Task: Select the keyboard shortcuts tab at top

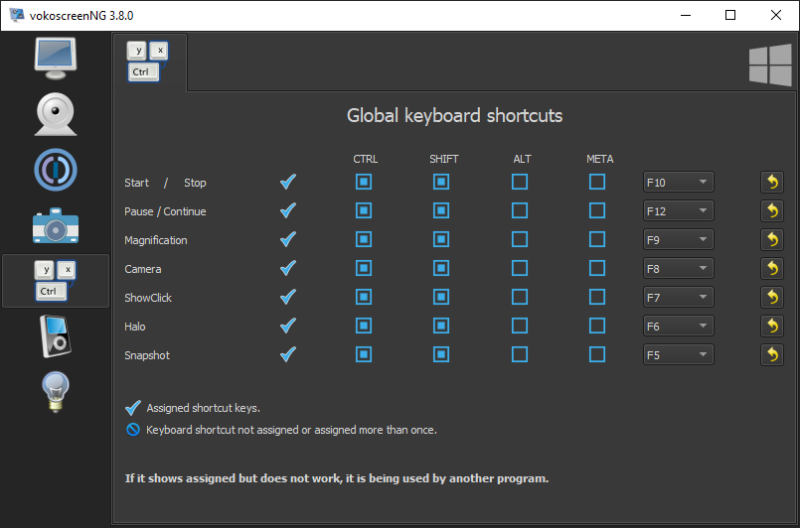Action: (x=149, y=62)
